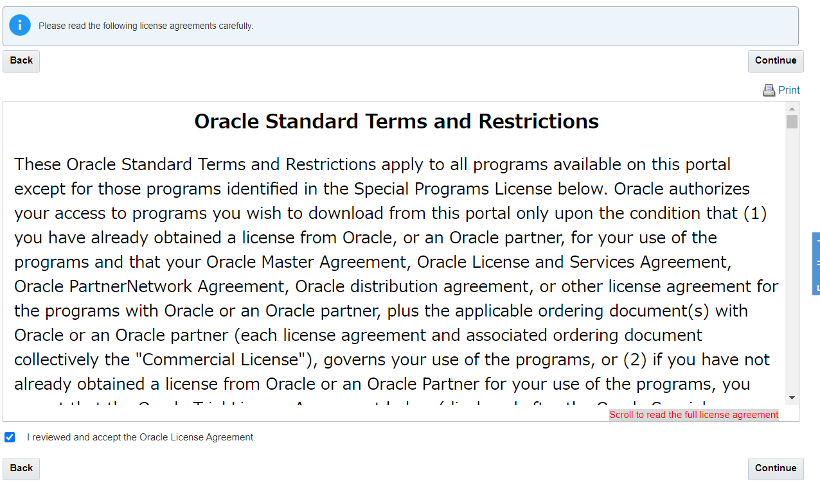Open the blue side tab on right edge
Screen dimensions: 820x504
click(816, 264)
